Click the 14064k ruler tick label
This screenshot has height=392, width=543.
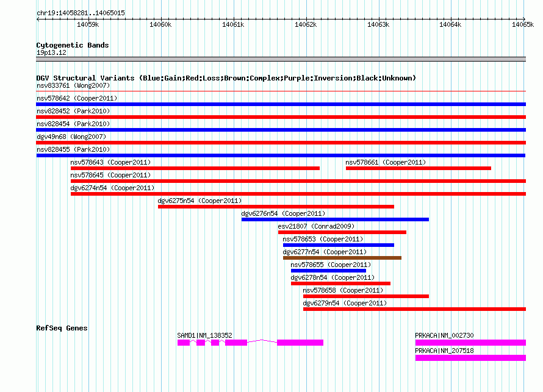pos(450,24)
